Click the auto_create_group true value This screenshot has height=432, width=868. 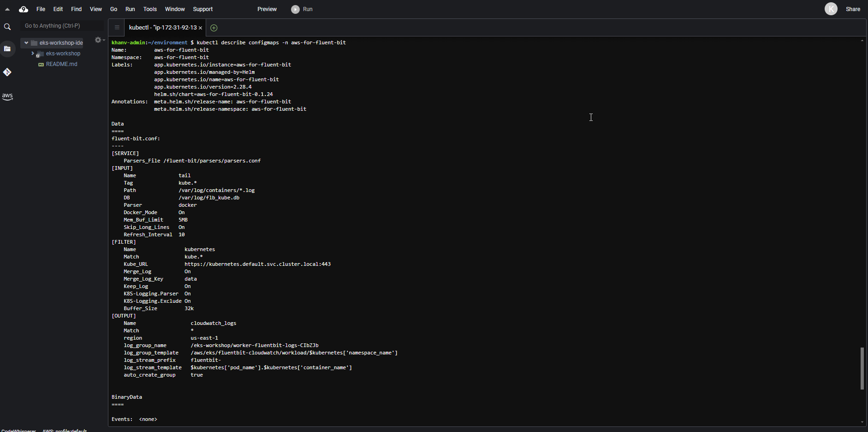pyautogui.click(x=196, y=375)
